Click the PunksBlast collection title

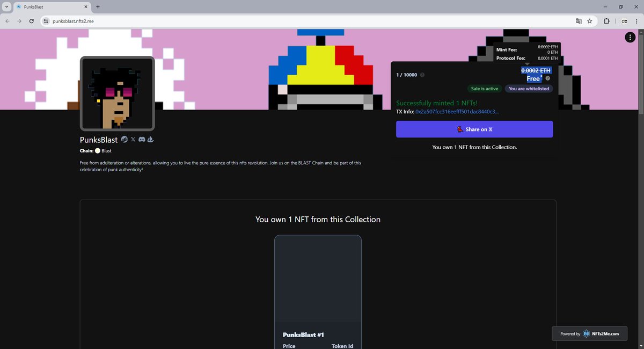coord(99,140)
